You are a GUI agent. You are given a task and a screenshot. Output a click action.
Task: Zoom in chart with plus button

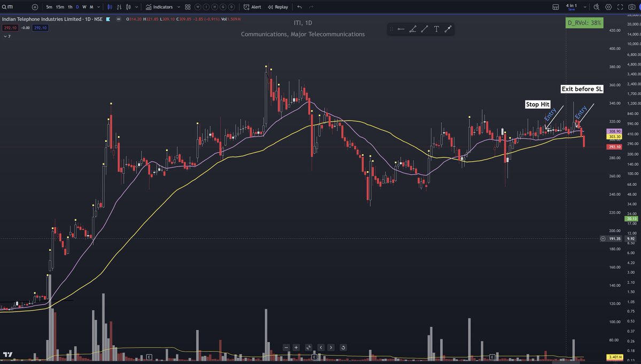pos(296,347)
